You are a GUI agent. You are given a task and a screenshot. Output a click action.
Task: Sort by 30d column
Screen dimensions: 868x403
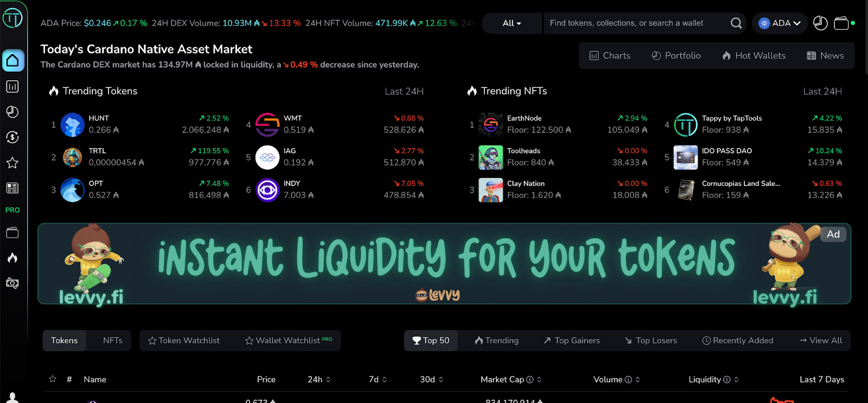tap(432, 380)
